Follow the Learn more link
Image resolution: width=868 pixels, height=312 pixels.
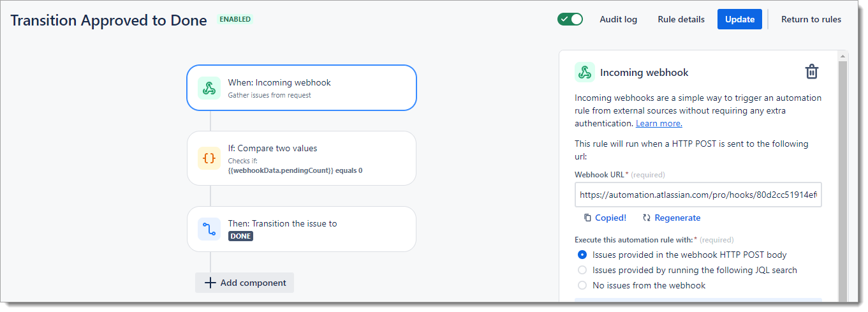coord(659,123)
